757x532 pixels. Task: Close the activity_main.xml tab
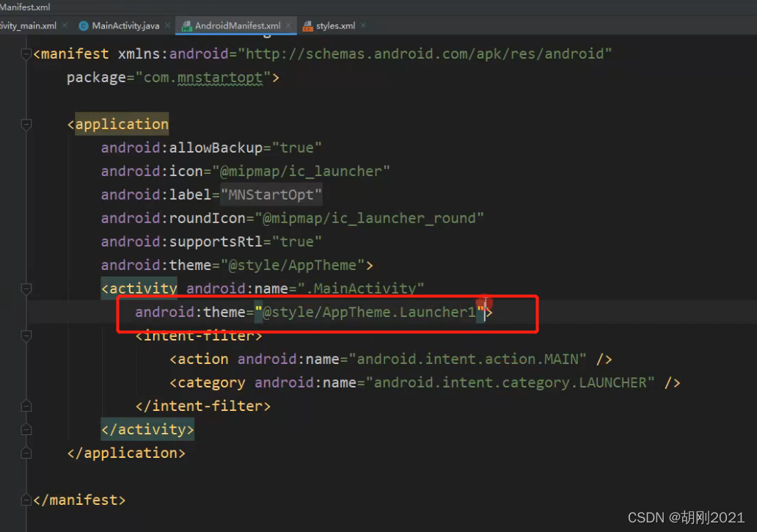(x=65, y=26)
